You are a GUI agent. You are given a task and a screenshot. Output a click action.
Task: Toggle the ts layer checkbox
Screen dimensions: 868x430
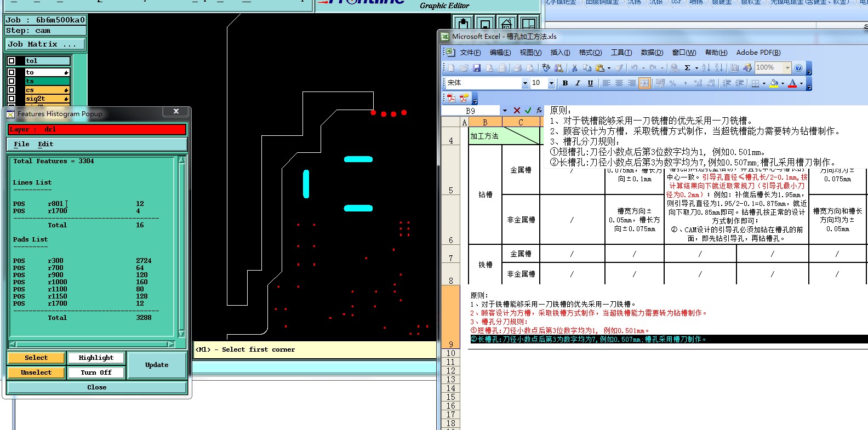pos(12,81)
